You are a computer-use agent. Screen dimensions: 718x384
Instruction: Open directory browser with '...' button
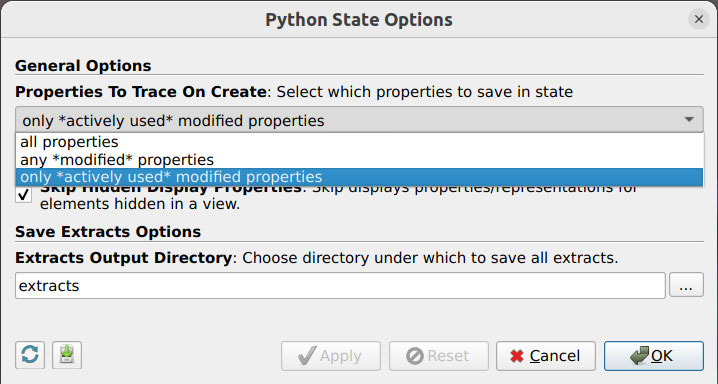686,286
